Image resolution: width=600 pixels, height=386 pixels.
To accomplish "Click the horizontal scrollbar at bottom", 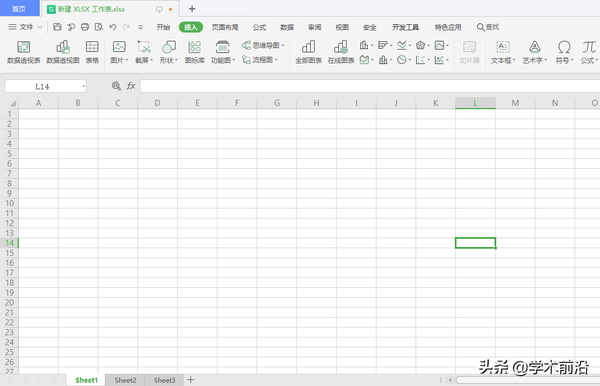I will [x=528, y=380].
